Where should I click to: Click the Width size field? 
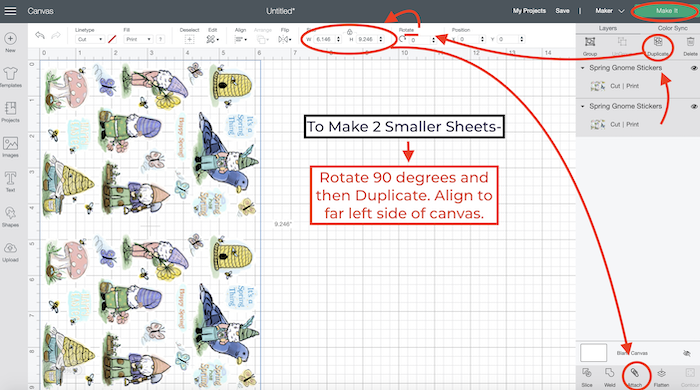coord(324,39)
